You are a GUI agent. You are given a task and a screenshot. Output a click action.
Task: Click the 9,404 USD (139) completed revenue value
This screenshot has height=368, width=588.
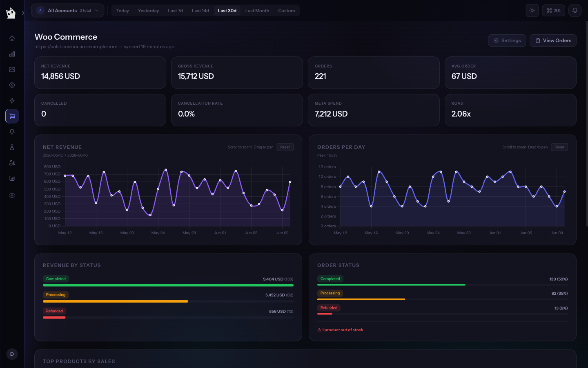[x=278, y=279]
